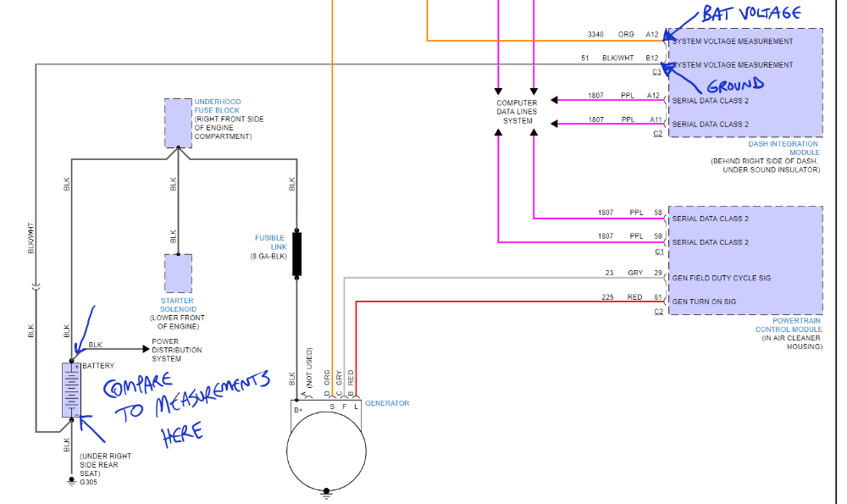The width and height of the screenshot is (847, 504).
Task: Select the GEN FIELD DUTY CYCLE SIG label
Action: (721, 278)
